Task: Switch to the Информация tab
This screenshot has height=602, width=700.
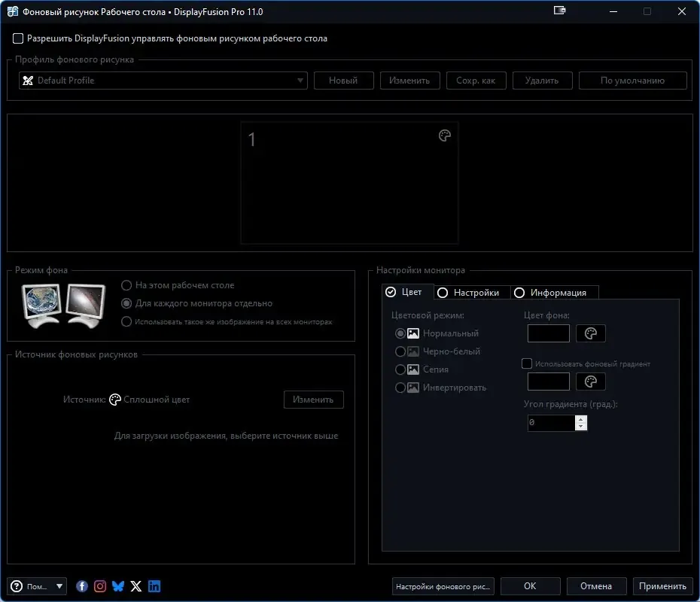Action: (x=550, y=293)
